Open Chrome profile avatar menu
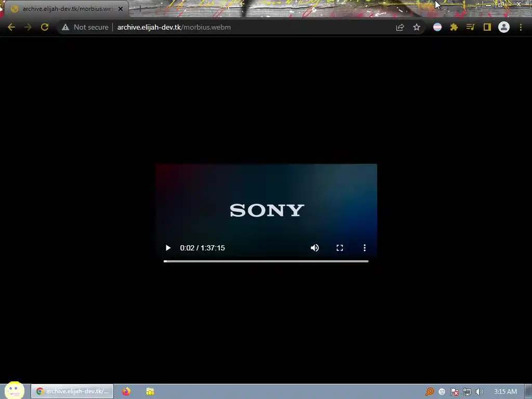This screenshot has width=532, height=399. [x=504, y=27]
